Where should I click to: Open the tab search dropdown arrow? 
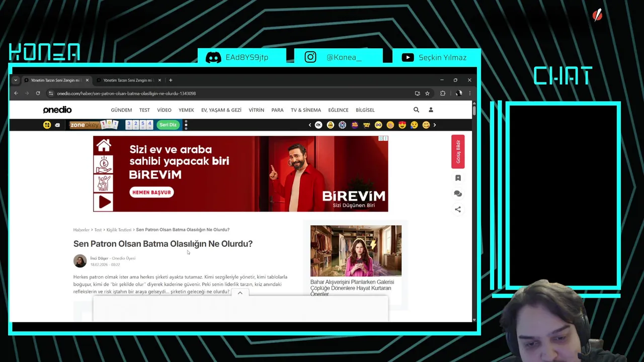click(16, 80)
